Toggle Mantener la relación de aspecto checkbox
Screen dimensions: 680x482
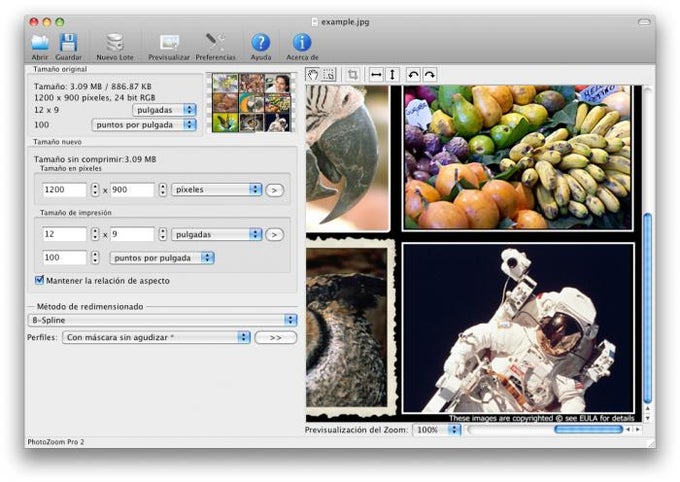click(40, 281)
